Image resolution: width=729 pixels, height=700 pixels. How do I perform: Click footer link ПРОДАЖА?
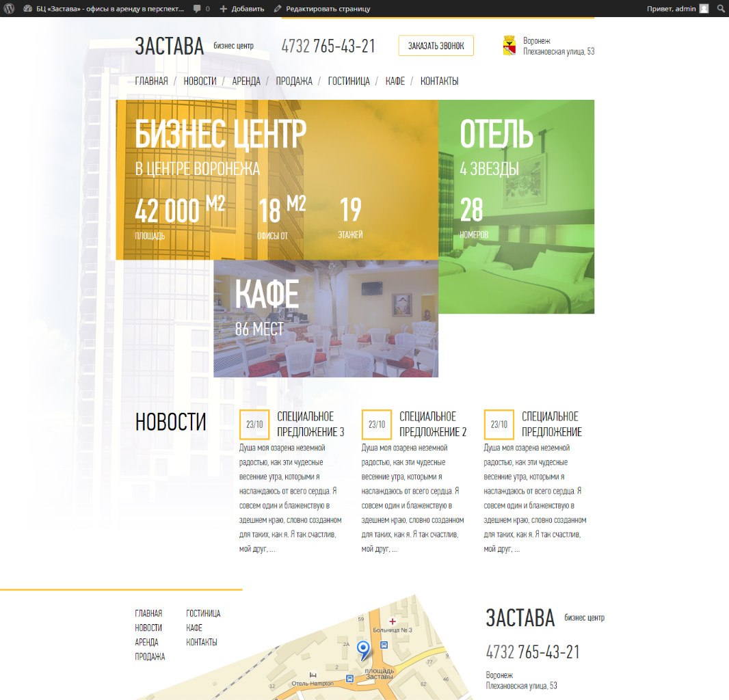tap(150, 656)
